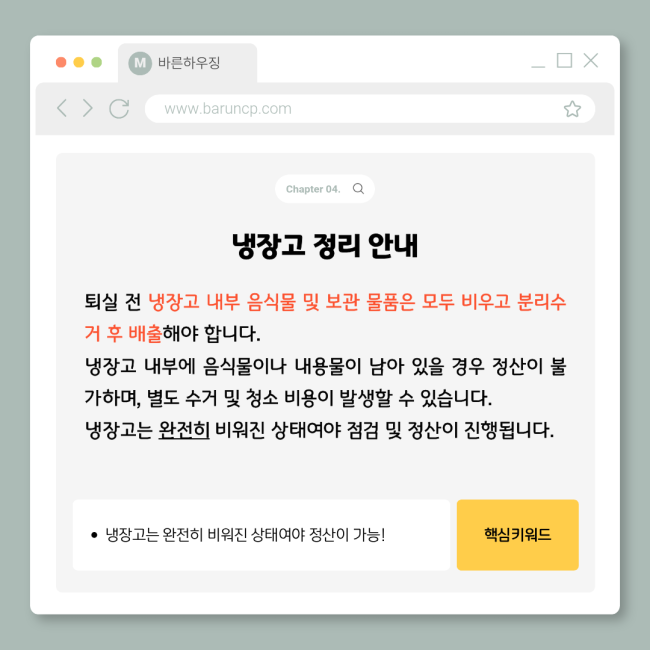The width and height of the screenshot is (650, 650).
Task: Click the yellow 핵심키워드 button
Action: pos(517,535)
